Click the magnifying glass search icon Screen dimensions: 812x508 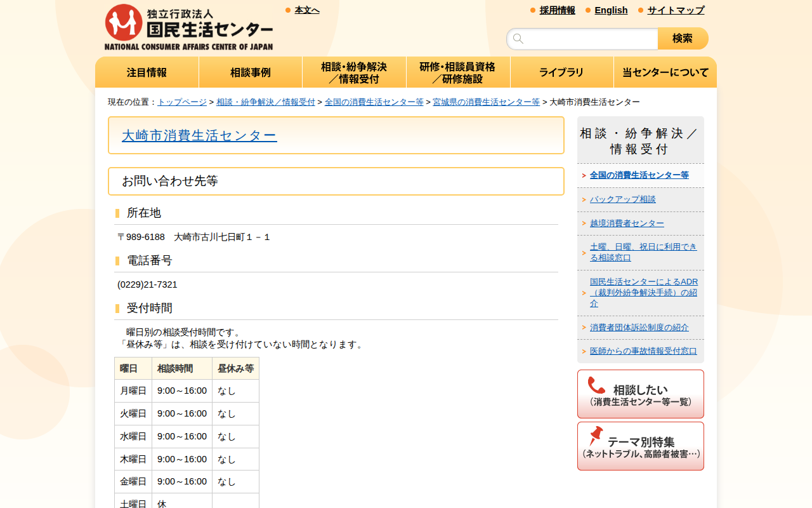pyautogui.click(x=519, y=39)
